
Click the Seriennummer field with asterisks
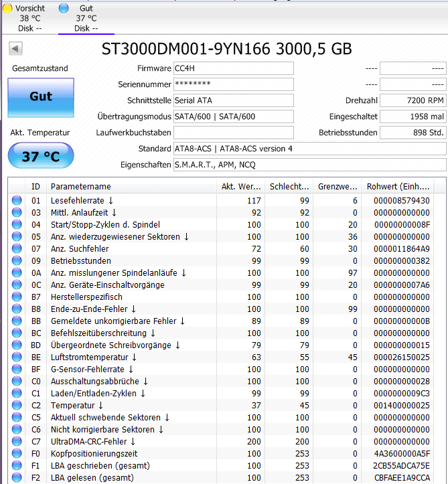coord(234,84)
